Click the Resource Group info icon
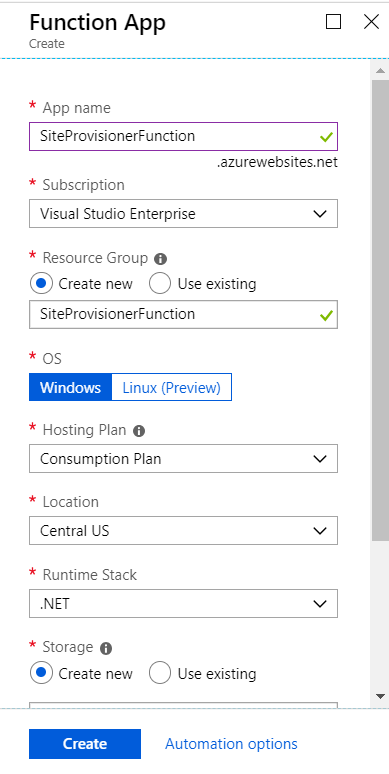Screen dimensions: 389x774 [160, 259]
